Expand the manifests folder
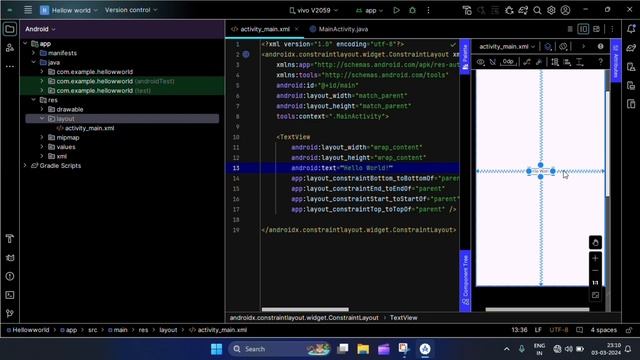This screenshot has height=360, width=640. (33, 53)
